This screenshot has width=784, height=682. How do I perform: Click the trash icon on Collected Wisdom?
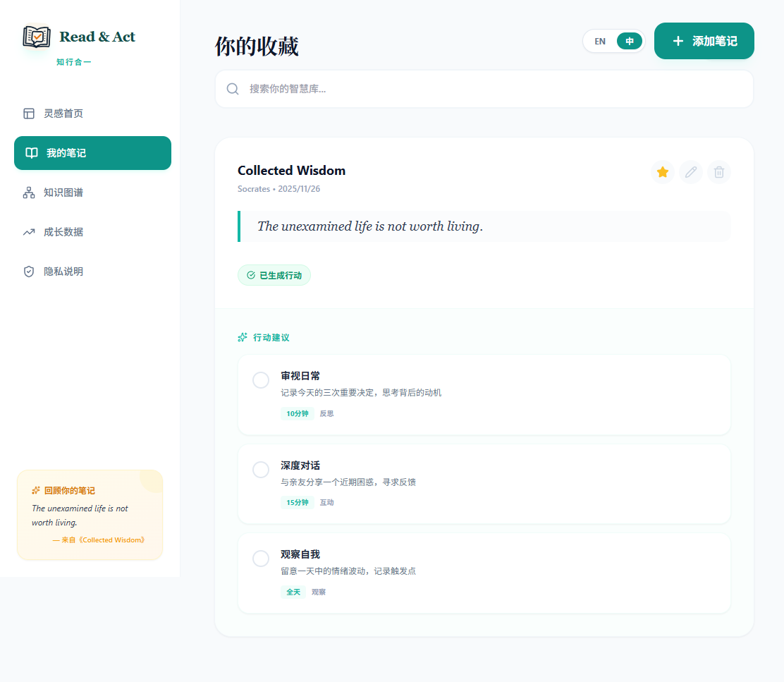719,172
